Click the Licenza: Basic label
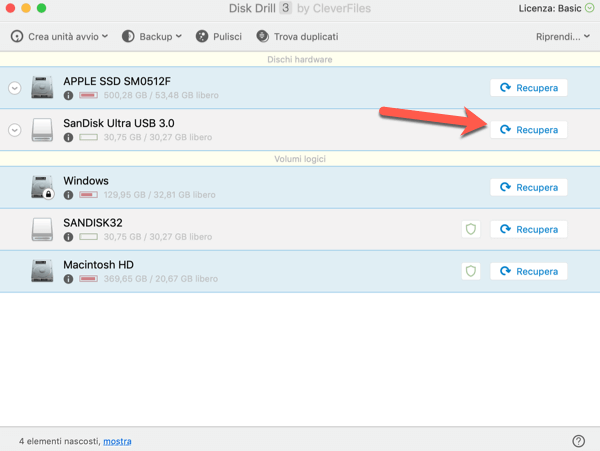 point(550,8)
